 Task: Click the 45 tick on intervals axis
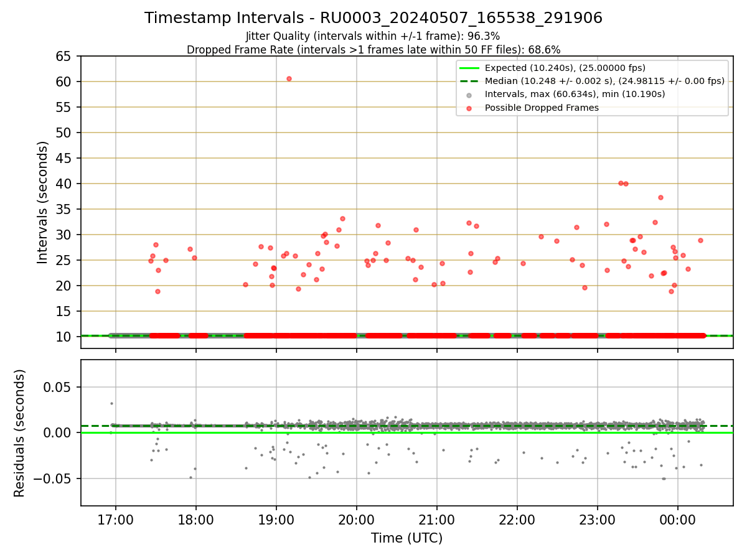[64, 158]
